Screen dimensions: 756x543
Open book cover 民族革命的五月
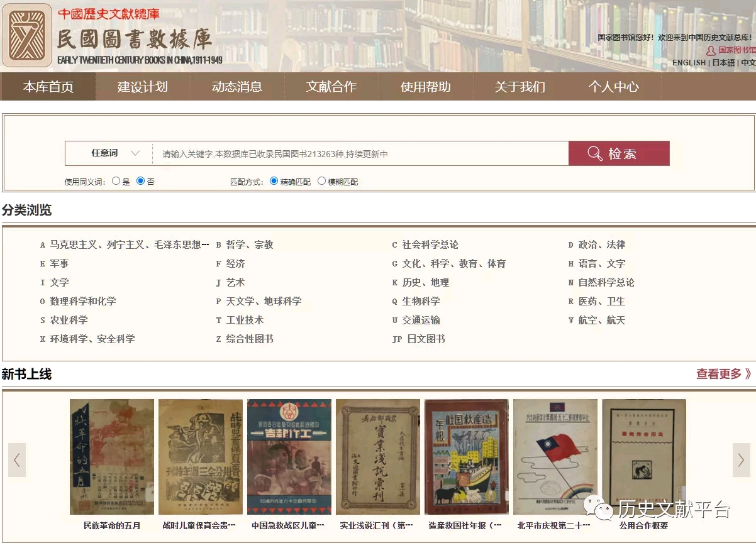112,457
